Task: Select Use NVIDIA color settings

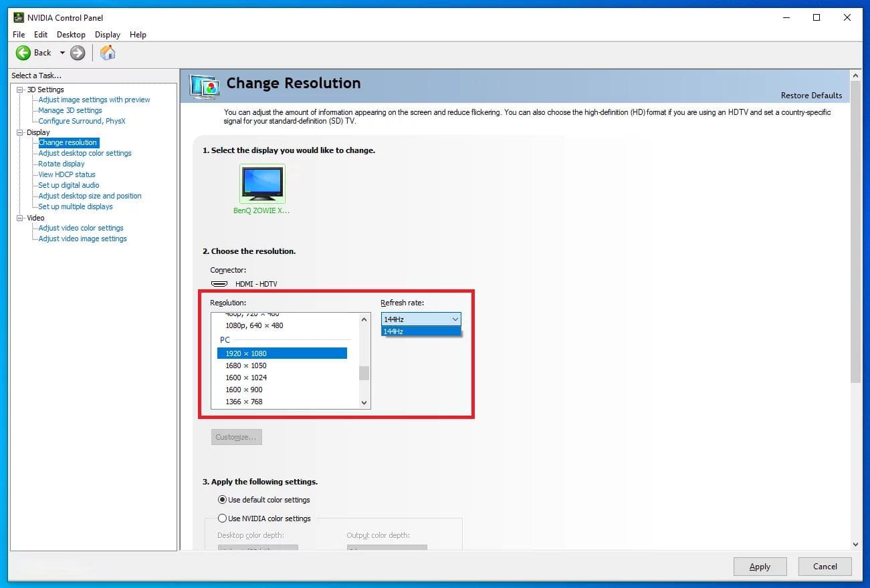Action: click(x=264, y=519)
